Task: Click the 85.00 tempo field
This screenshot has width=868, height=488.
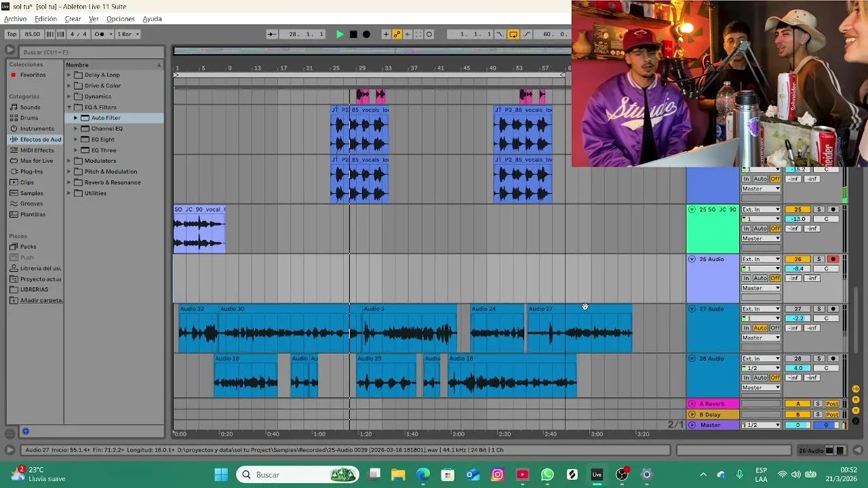Action: (x=32, y=34)
